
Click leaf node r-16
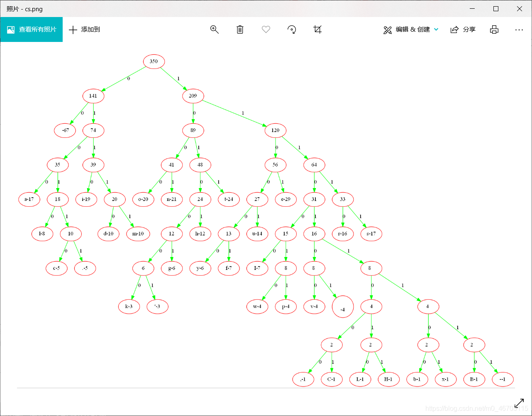(x=342, y=234)
